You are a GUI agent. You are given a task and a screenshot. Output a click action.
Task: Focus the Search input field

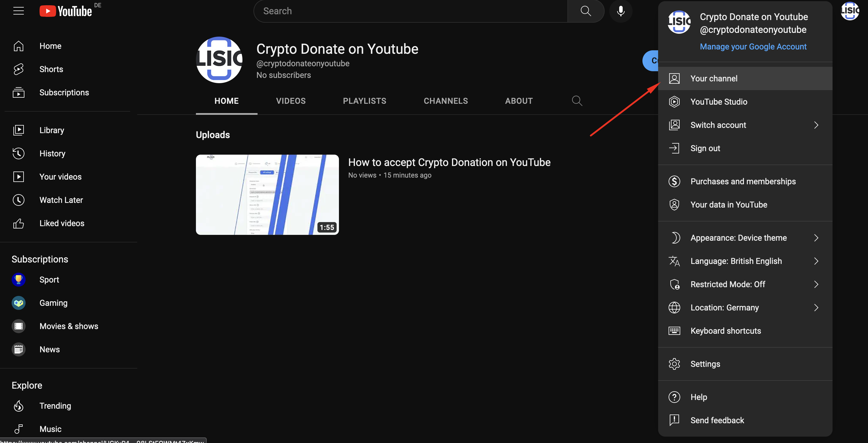pos(410,11)
